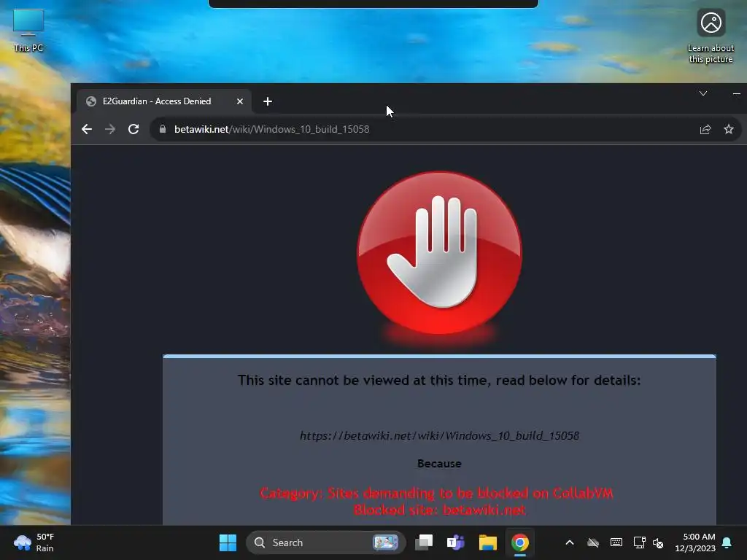This screenshot has height=560, width=747.
Task: Click the search highlights image in Search box
Action: 385,542
